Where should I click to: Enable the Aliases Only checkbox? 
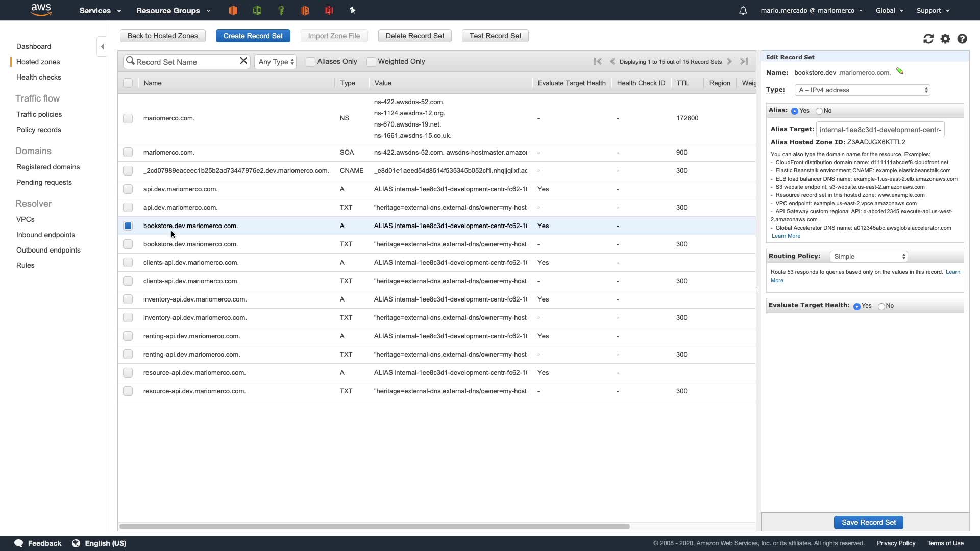(x=310, y=62)
